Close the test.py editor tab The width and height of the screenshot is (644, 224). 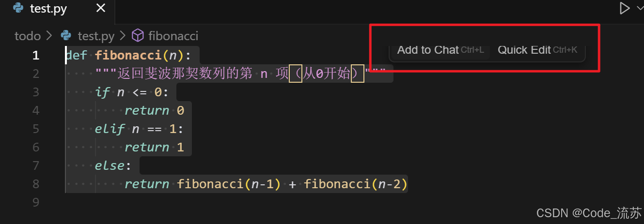[x=101, y=8]
